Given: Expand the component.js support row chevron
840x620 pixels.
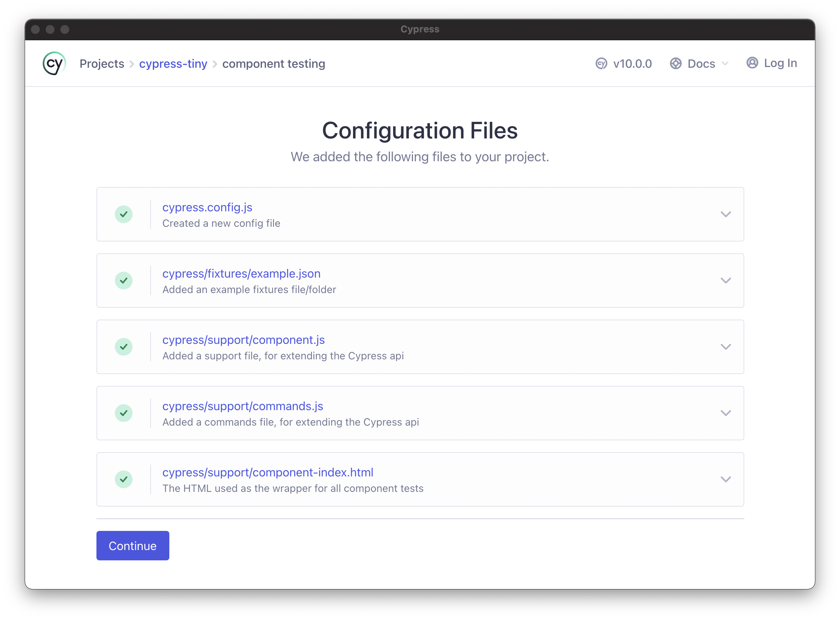Looking at the screenshot, I should pos(726,347).
